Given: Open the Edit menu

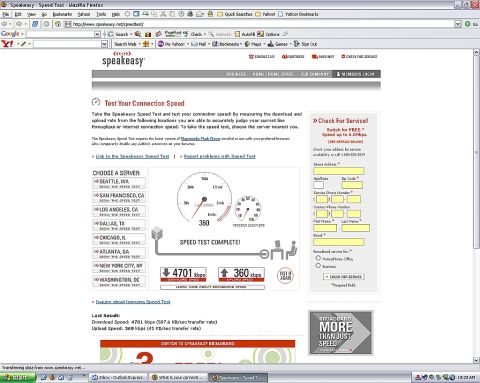Looking at the screenshot, I should (18, 14).
